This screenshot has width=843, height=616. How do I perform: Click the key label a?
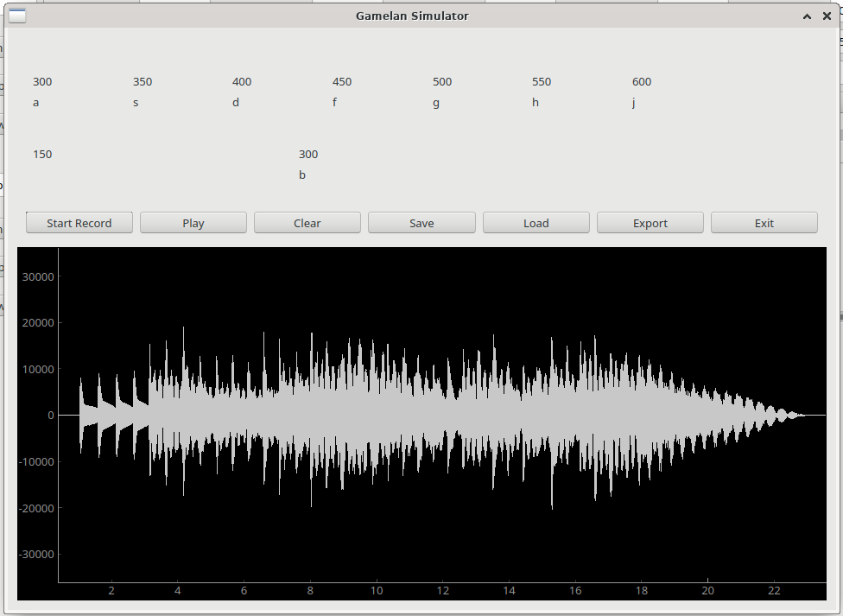coord(36,103)
